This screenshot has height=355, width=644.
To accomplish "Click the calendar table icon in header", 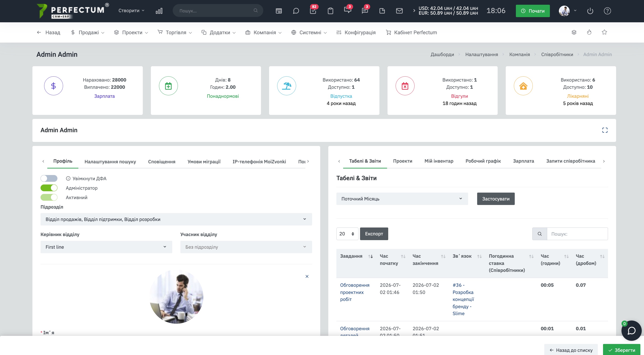I will click(x=279, y=11).
